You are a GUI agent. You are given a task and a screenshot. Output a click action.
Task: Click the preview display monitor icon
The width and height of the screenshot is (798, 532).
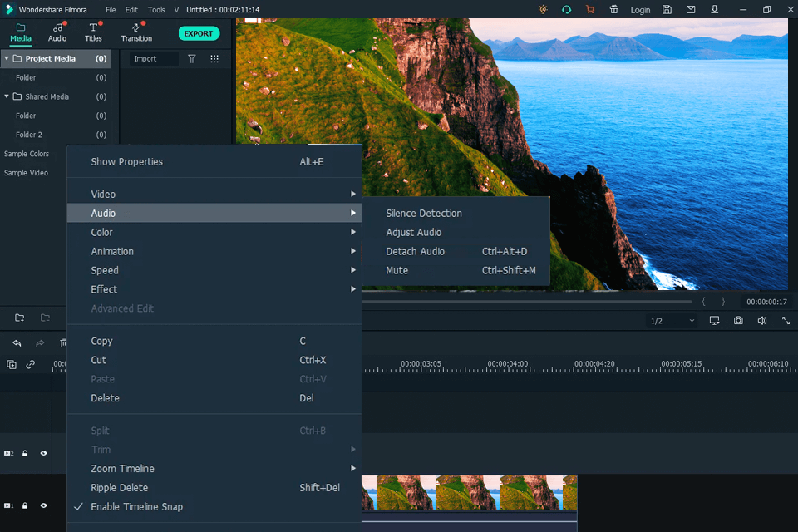(x=715, y=321)
